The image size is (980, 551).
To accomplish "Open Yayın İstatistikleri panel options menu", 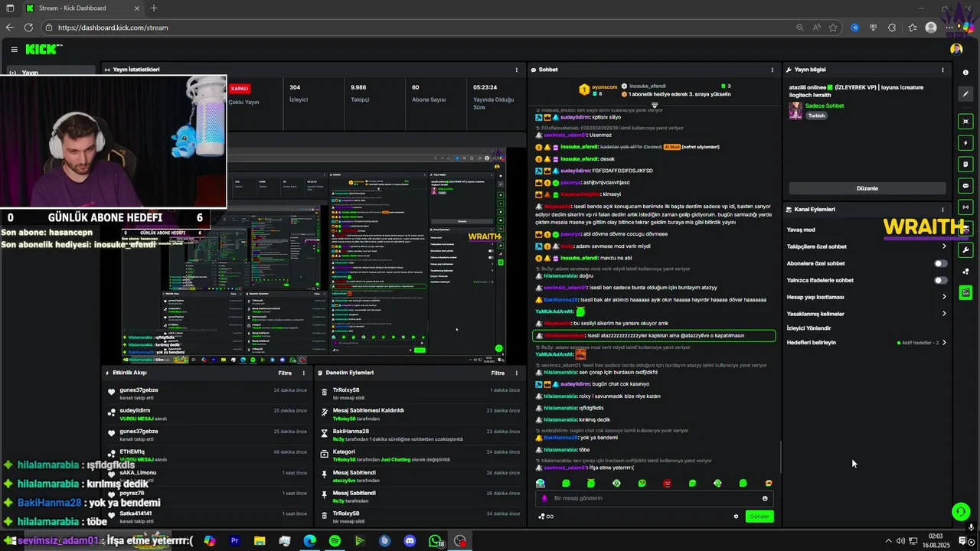I will pos(517,70).
